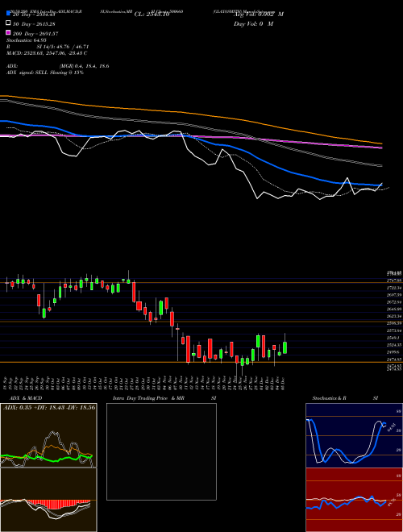The width and height of the screenshot is (403, 532).
Task: Click the orange moving average line
Action: coord(190,113)
